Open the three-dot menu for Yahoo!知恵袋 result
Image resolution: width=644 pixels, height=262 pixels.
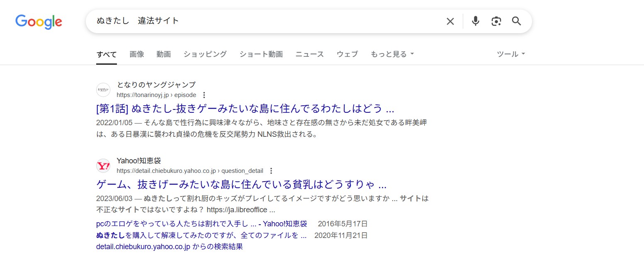271,170
